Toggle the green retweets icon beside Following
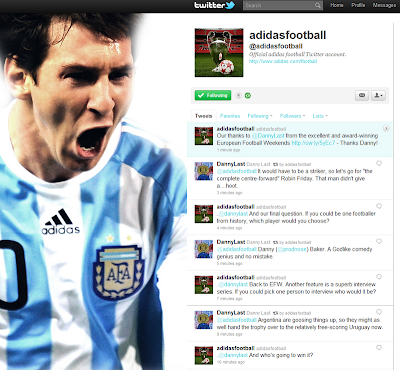 248,95
